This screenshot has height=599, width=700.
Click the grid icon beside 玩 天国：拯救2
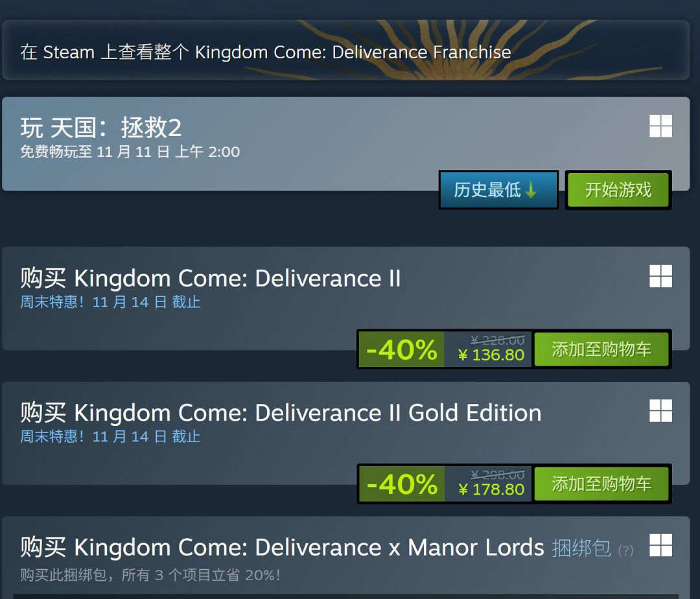pyautogui.click(x=660, y=127)
